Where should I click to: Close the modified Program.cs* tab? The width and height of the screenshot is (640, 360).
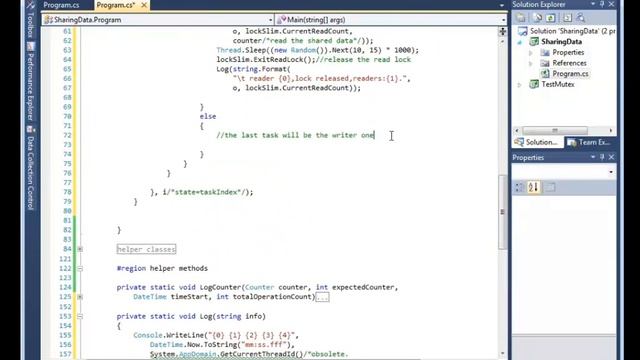point(144,5)
